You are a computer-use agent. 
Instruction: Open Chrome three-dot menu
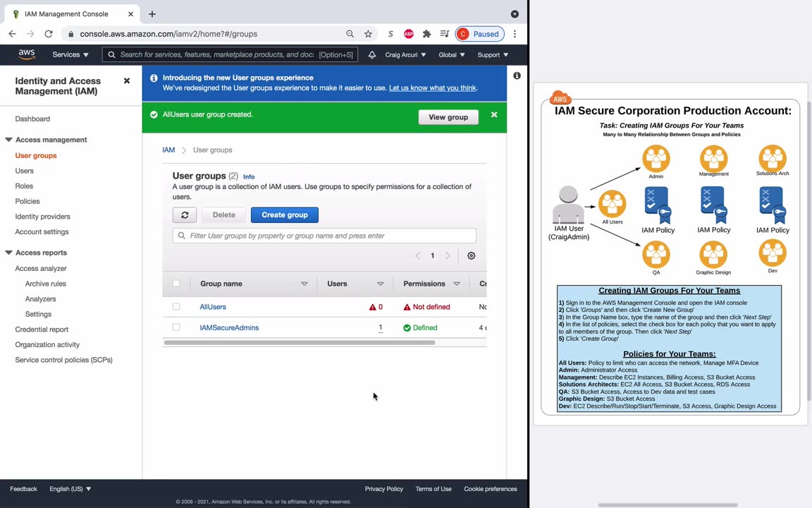pyautogui.click(x=515, y=34)
